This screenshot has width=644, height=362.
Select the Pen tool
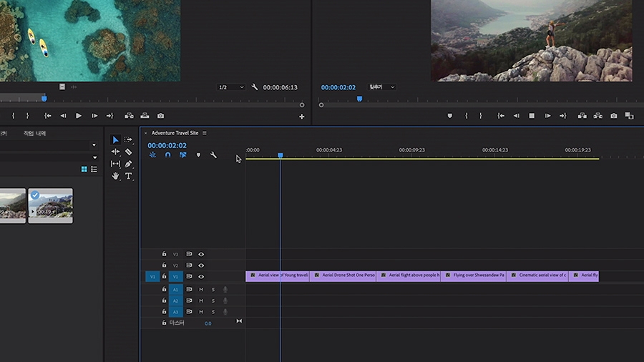(128, 164)
